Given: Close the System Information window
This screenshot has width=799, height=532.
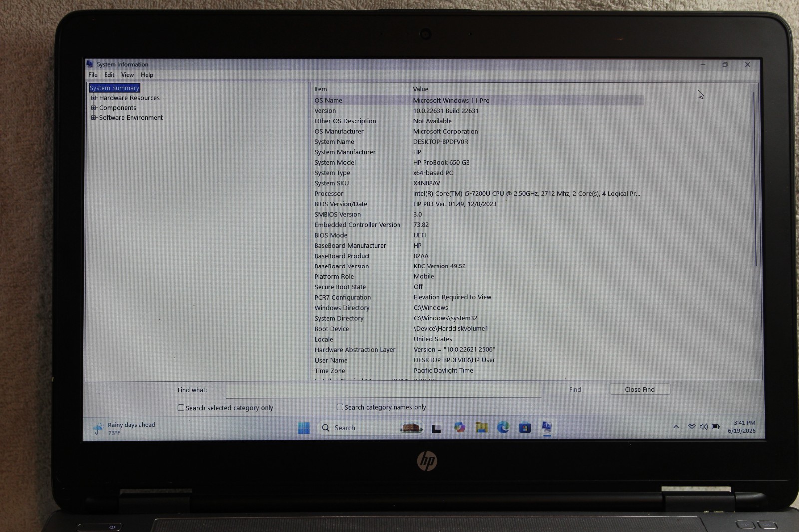Looking at the screenshot, I should coord(748,65).
